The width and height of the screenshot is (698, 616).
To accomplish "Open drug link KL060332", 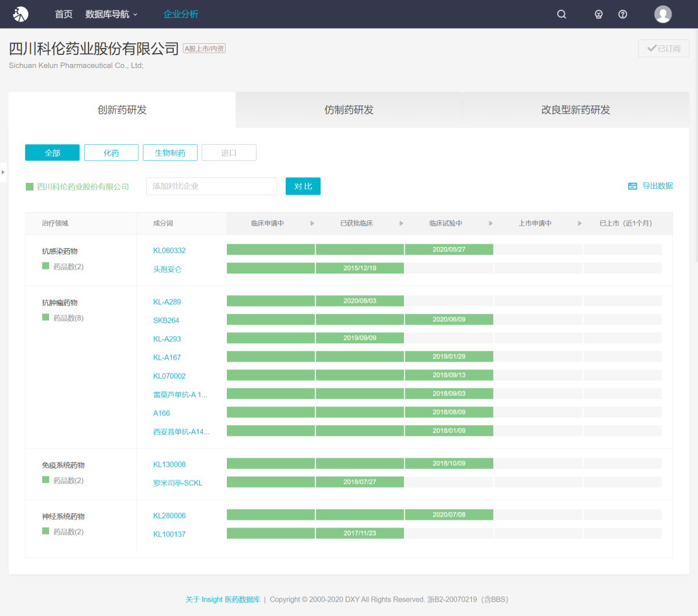I will 169,251.
